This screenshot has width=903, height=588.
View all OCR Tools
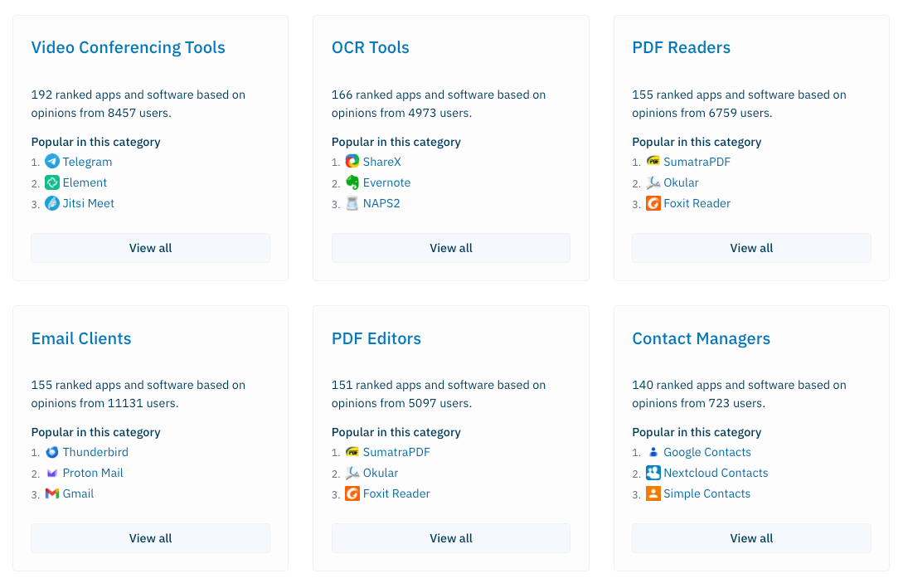[x=451, y=248]
